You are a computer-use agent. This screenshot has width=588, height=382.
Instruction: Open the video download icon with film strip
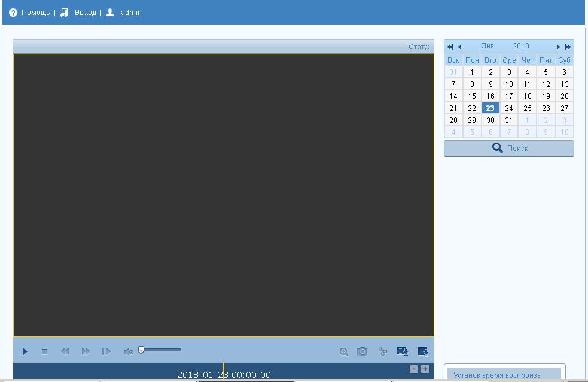click(x=403, y=351)
